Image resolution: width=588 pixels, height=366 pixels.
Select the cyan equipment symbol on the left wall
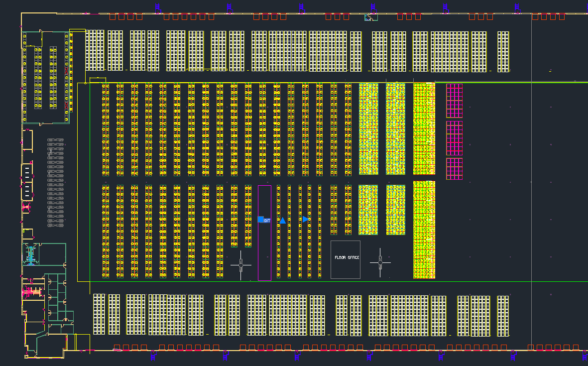[30, 255]
